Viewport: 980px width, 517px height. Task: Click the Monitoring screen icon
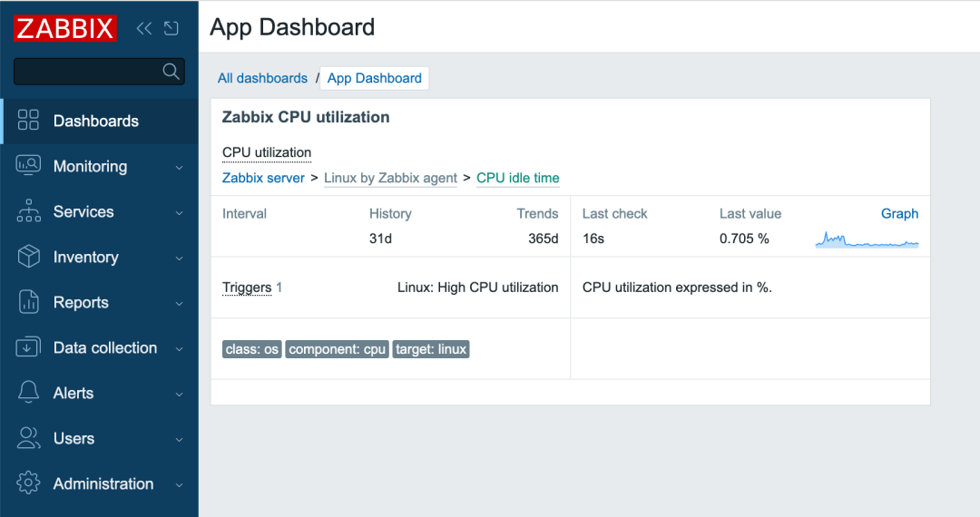(29, 166)
